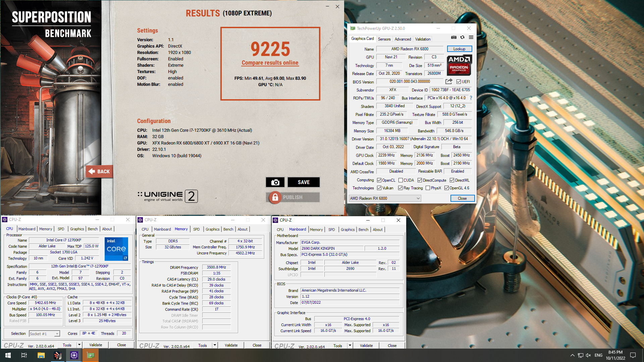644x362 pixels.
Task: Click the muted volume tray icon
Action: click(588, 355)
